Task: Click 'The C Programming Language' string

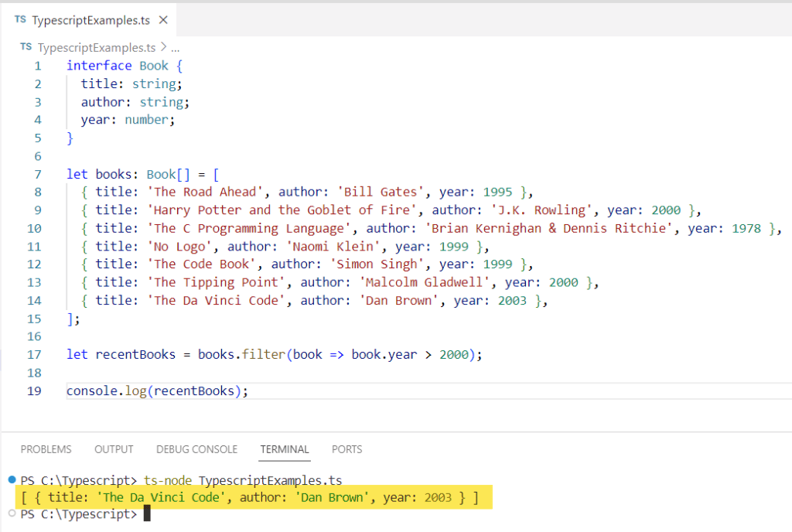Action: click(249, 229)
